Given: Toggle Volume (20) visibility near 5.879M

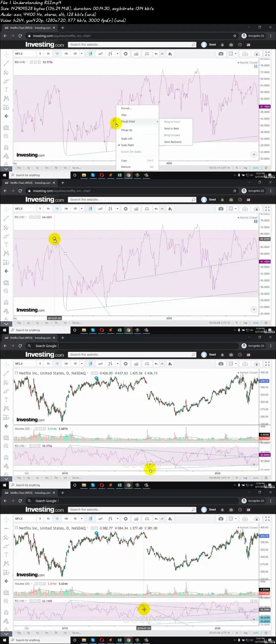Looking at the screenshot, I should [x=36, y=584].
